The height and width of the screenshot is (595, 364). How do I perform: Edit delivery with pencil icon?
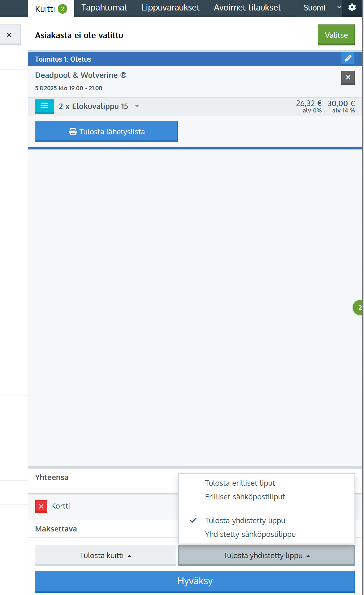(348, 58)
